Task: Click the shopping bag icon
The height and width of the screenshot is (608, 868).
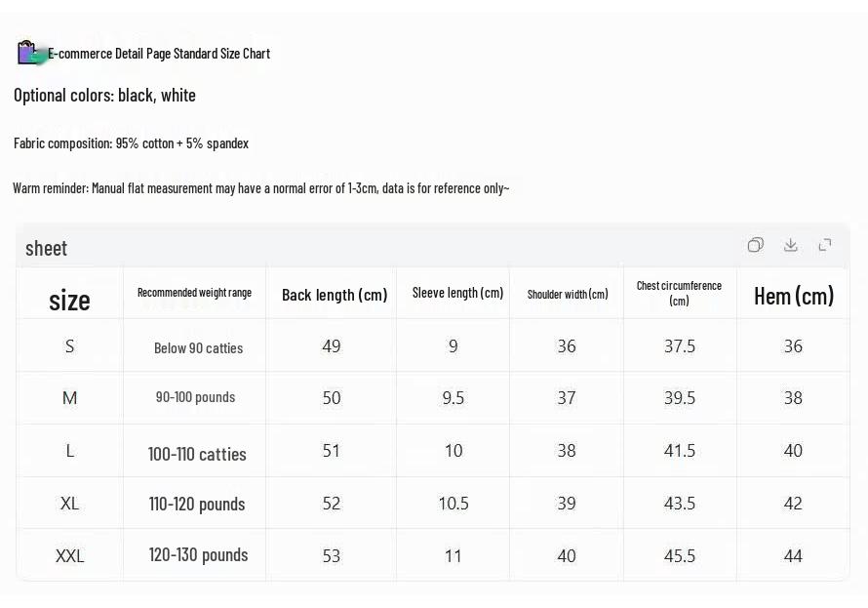Action: coord(29,53)
